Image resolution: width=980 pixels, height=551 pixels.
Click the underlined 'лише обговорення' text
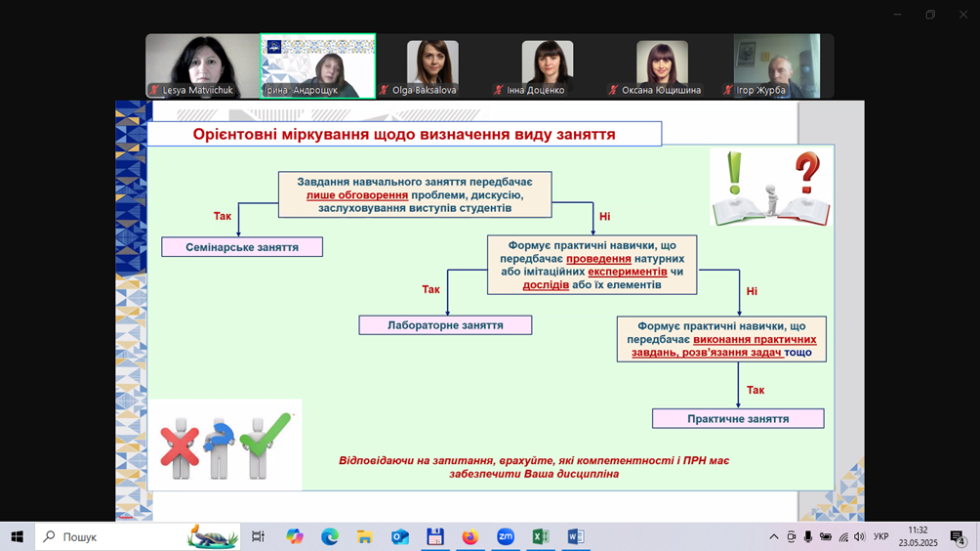[x=357, y=195]
